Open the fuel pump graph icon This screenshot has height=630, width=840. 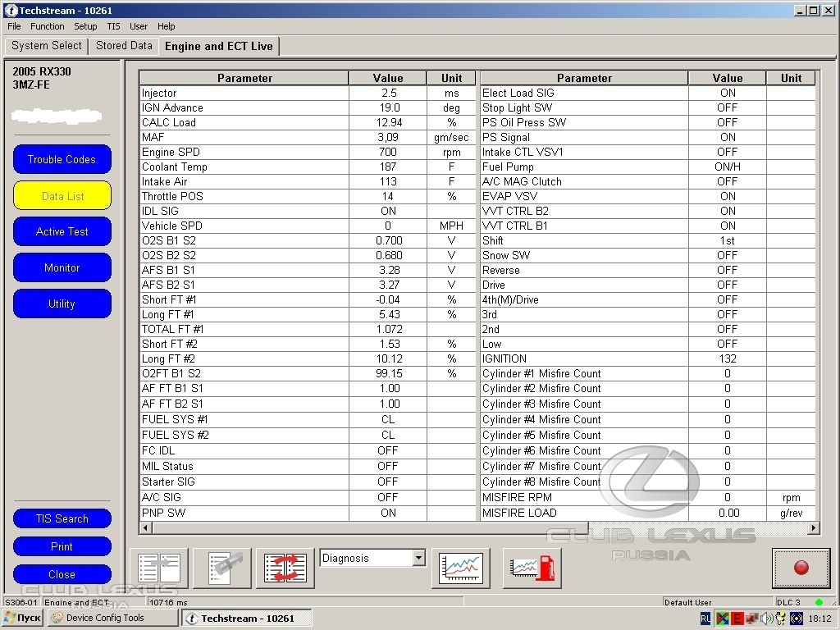coord(532,568)
